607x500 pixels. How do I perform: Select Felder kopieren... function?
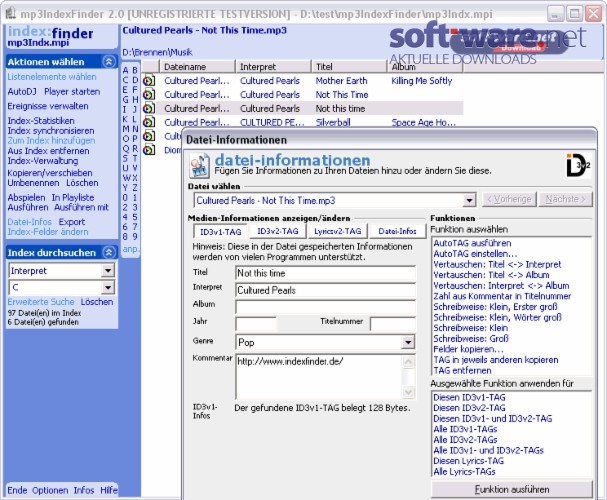[x=468, y=349]
